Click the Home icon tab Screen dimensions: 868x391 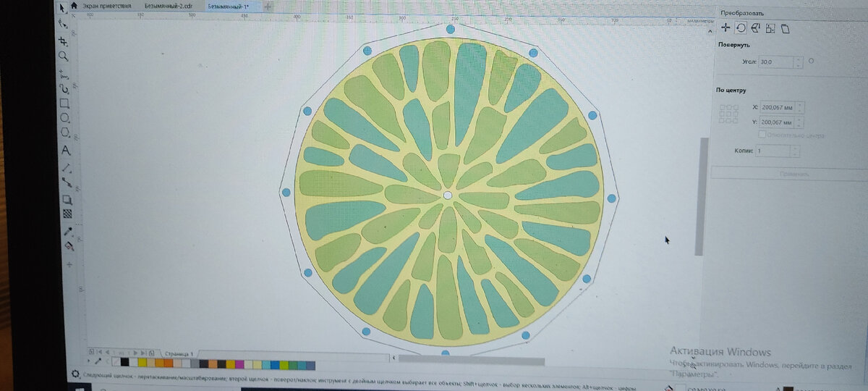[74, 6]
